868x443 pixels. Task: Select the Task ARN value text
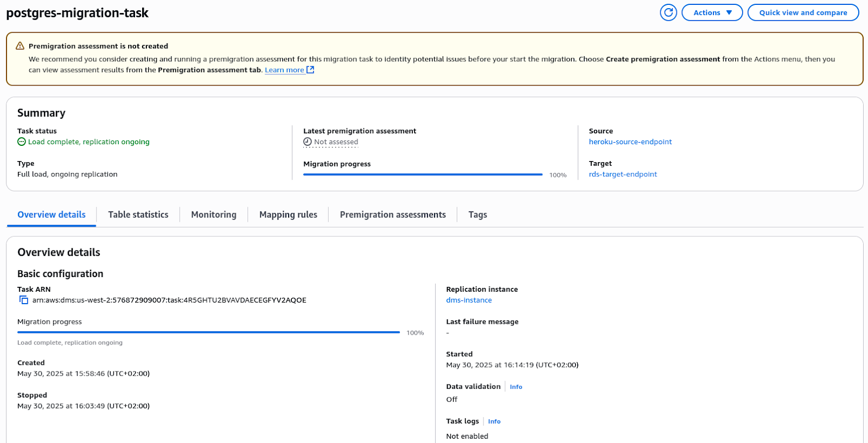pos(169,300)
